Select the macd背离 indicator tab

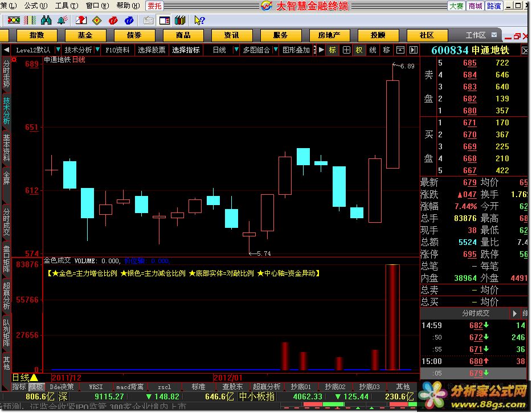pyautogui.click(x=130, y=387)
